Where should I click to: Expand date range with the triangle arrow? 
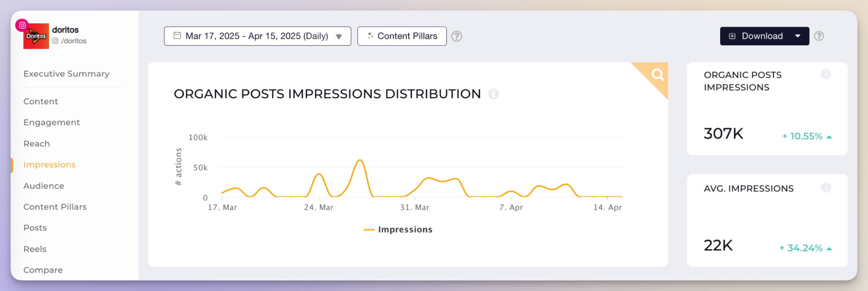339,36
